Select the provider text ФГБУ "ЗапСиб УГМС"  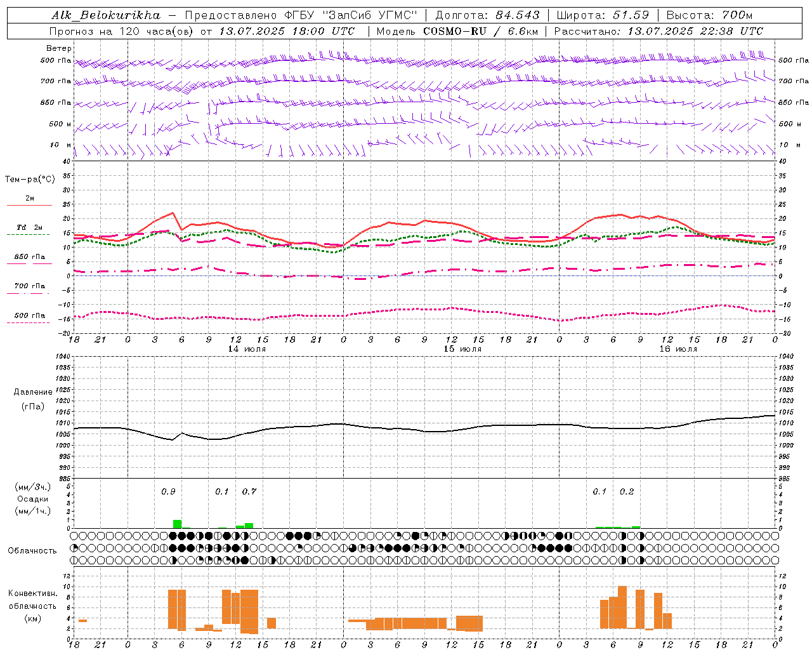pos(351,15)
